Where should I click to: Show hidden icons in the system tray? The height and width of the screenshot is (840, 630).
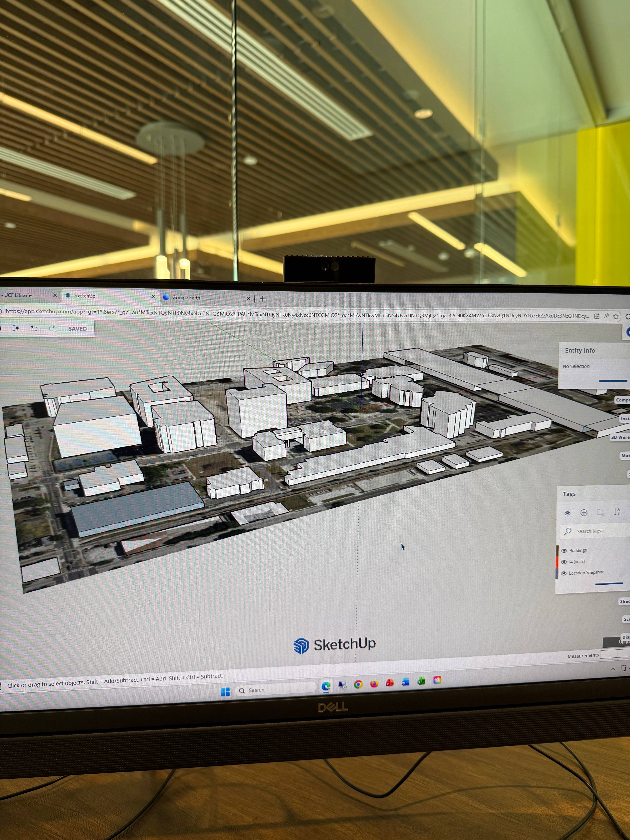613,669
